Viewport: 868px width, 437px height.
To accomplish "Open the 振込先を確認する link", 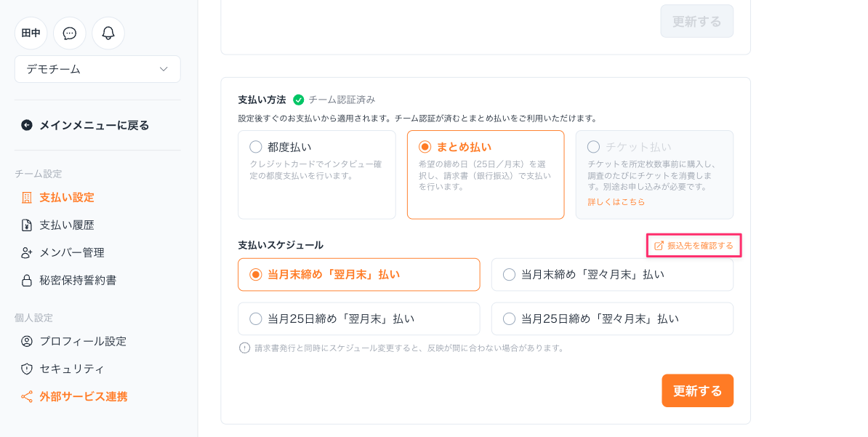I will tap(694, 246).
